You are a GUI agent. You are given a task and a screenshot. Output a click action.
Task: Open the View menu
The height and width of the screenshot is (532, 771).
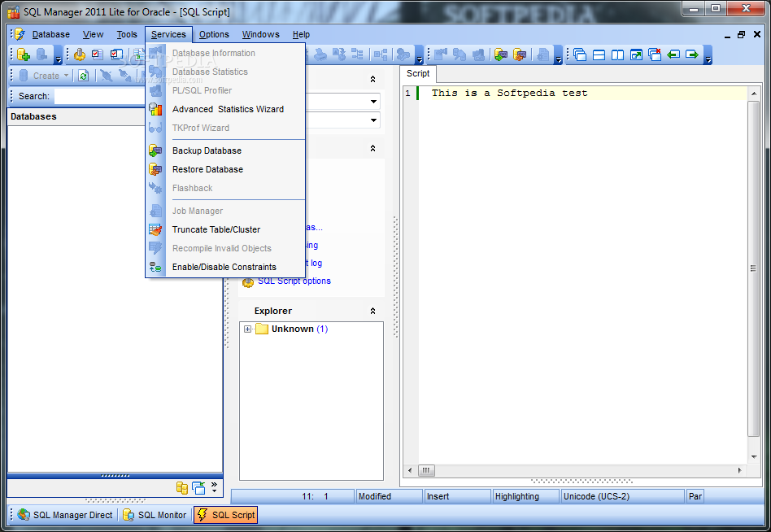tap(93, 34)
